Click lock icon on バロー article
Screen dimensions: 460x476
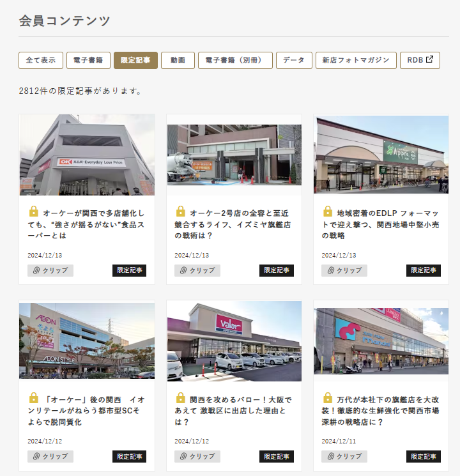[181, 397]
